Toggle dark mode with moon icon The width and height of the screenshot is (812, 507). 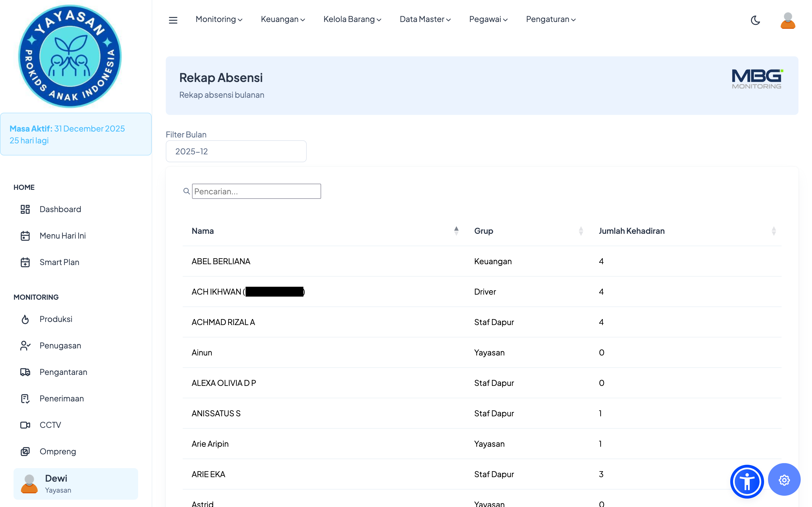click(x=755, y=20)
